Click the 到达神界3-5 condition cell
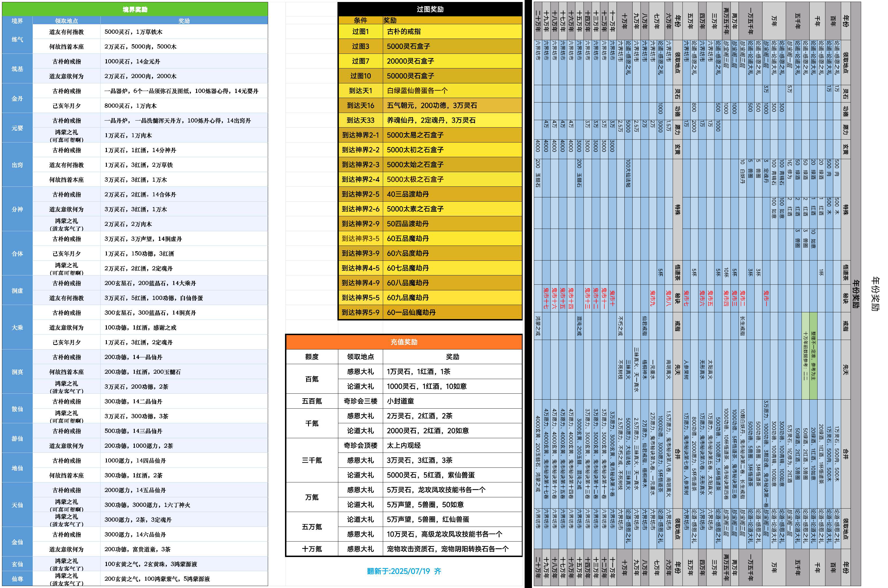Screen dimensions: 888x588 tap(360, 239)
